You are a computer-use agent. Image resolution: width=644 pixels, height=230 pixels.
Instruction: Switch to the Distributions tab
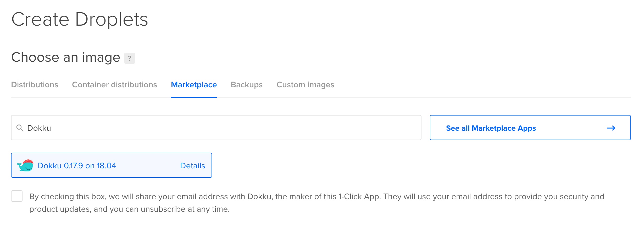[x=35, y=85]
